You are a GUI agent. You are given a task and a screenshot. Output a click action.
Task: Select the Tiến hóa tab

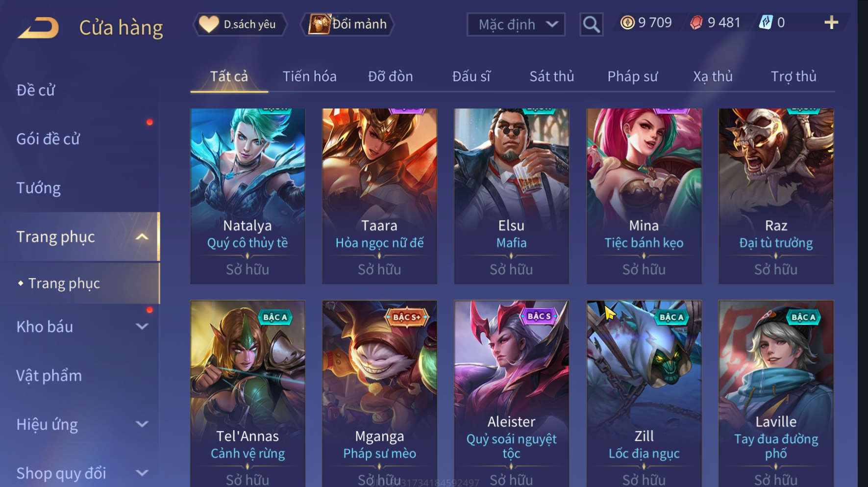310,77
